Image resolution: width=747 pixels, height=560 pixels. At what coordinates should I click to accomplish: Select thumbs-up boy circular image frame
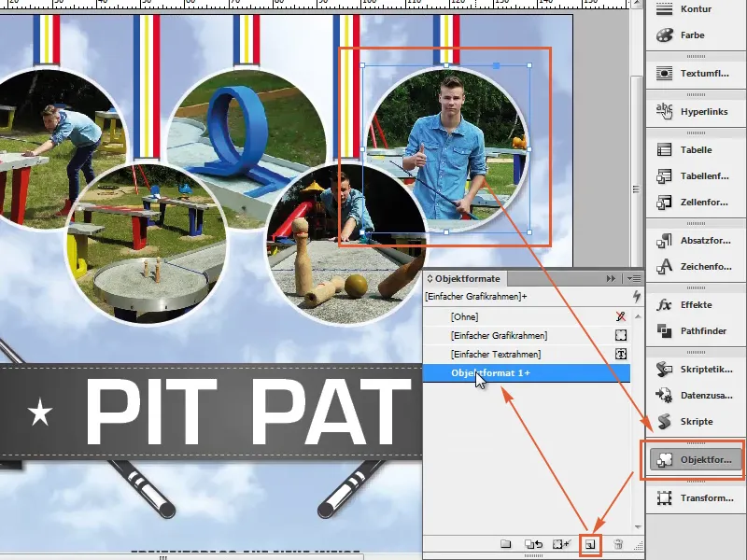(x=446, y=148)
